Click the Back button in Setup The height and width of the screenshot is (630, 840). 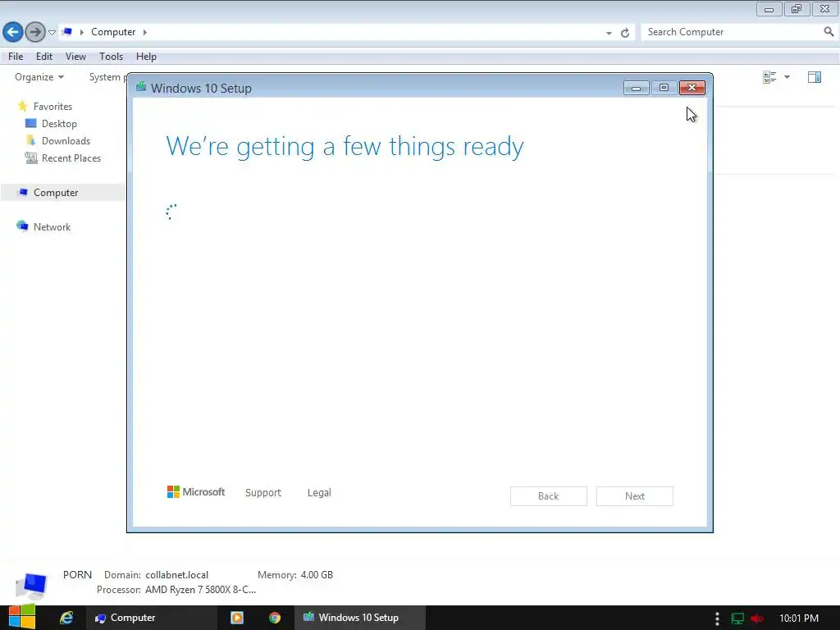point(549,496)
